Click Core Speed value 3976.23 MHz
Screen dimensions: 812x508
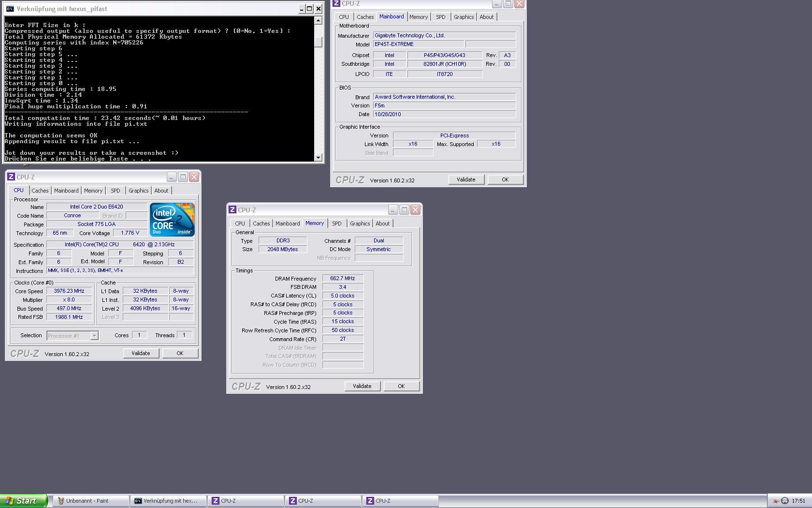[x=69, y=291]
